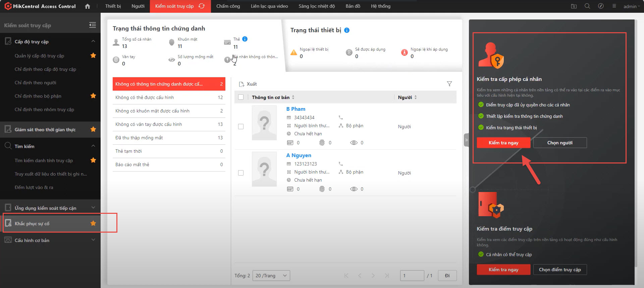Open the Chấm công tab
Viewport: 644px width, 288px height.
coord(228,6)
